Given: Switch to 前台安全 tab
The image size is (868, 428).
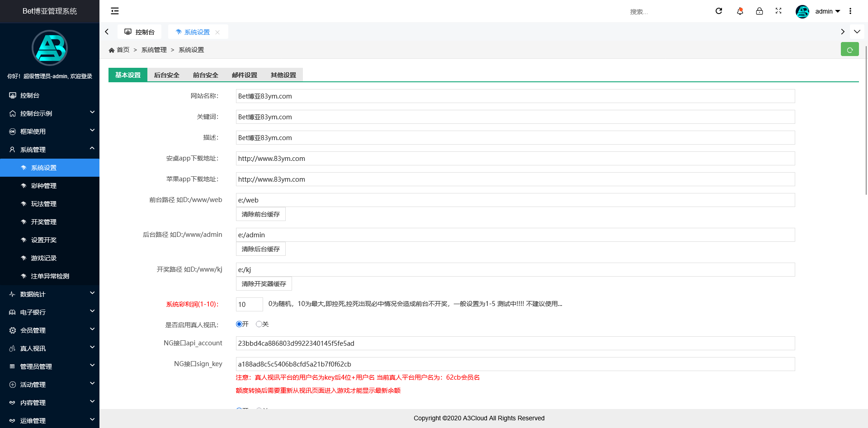Looking at the screenshot, I should (x=206, y=75).
